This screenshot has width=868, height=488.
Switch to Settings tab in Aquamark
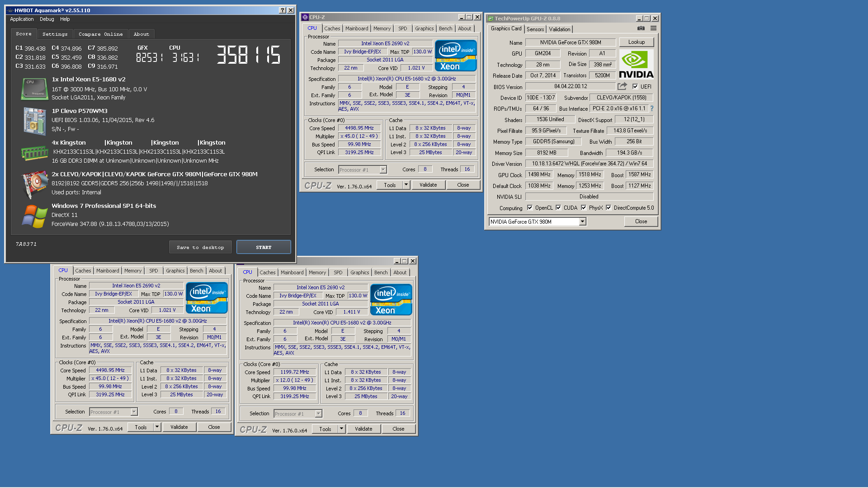pyautogui.click(x=55, y=34)
